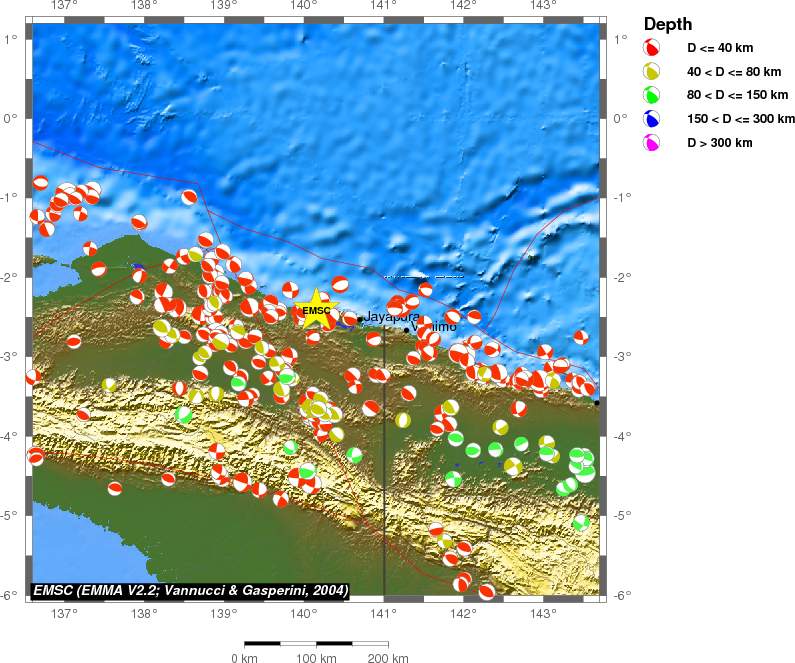Select the yellow 40 < D <= 80 km legend symbol
The image size is (795, 663).
pyautogui.click(x=652, y=71)
